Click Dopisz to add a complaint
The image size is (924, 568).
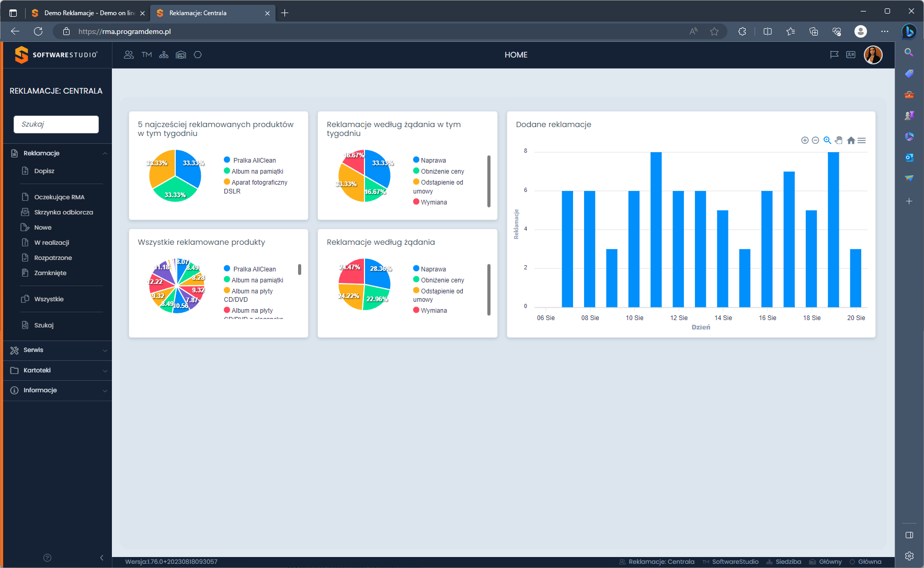(44, 171)
